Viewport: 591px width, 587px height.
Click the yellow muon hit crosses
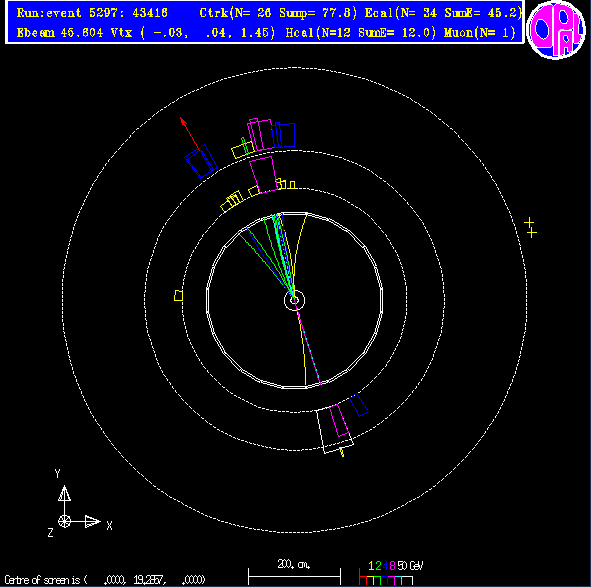(531, 228)
